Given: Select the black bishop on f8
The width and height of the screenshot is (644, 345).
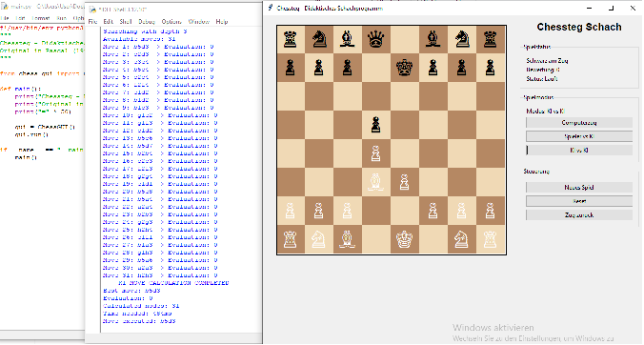Looking at the screenshot, I should pos(433,40).
